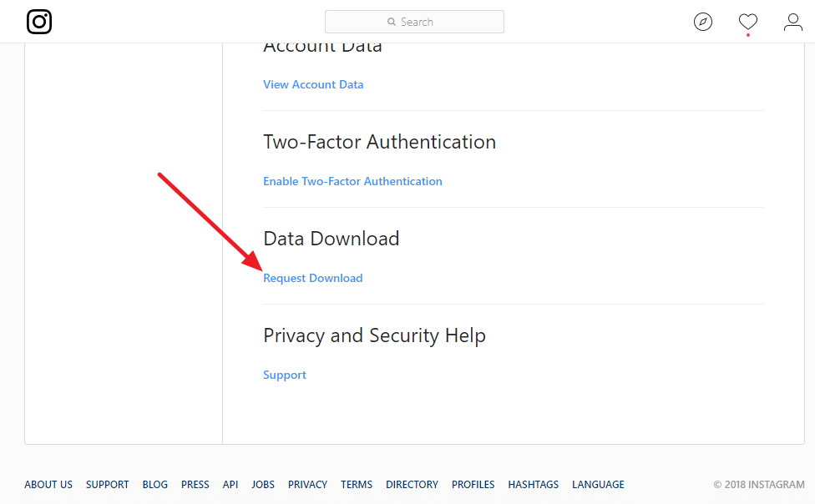Click Support in the footer
This screenshot has height=504, width=815.
tap(107, 484)
